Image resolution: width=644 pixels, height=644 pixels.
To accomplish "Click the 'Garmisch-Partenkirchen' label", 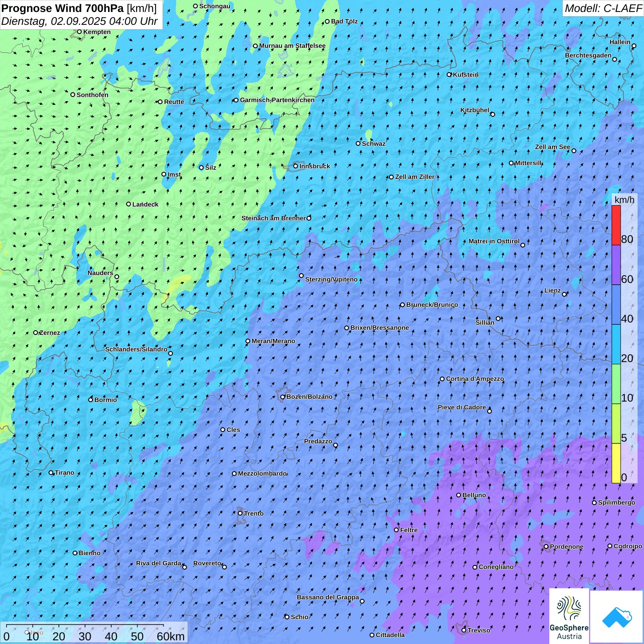I will click(277, 100).
